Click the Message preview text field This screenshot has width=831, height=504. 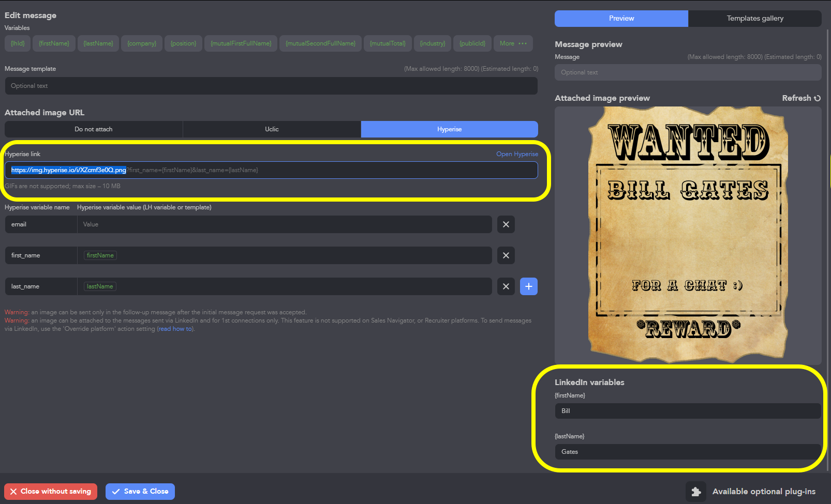[688, 72]
